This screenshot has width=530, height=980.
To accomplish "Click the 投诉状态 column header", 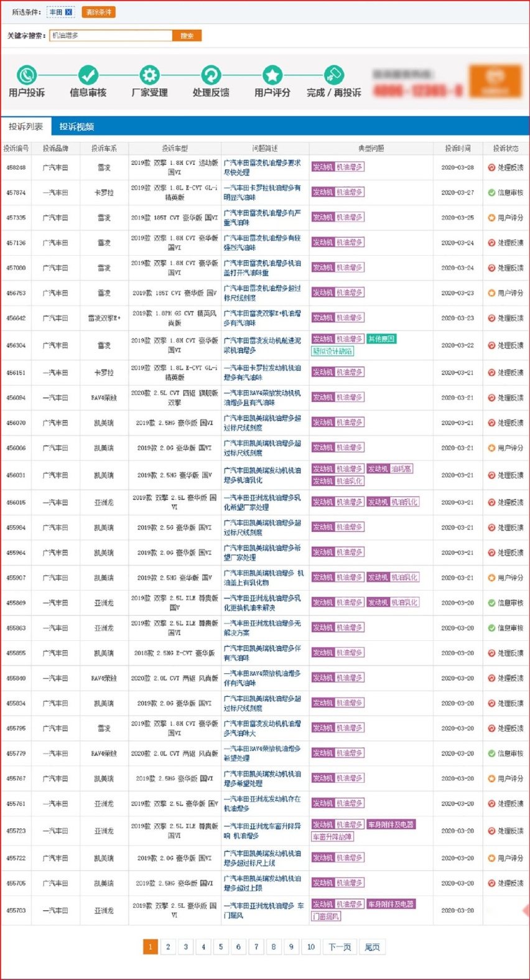I will pyautogui.click(x=506, y=148).
